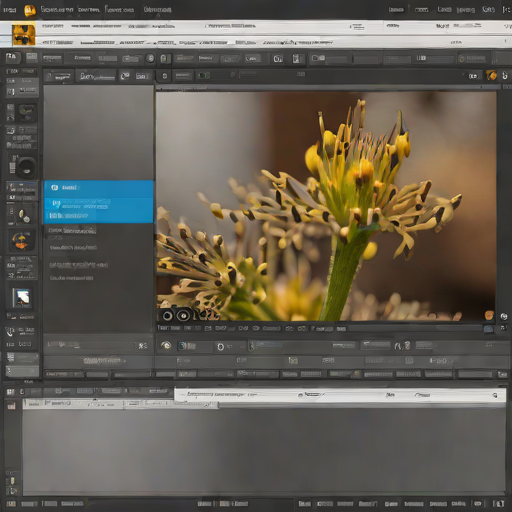Click the padlock icon in upper toolbar
Viewport: 512px width, 512px height.
pos(164,59)
